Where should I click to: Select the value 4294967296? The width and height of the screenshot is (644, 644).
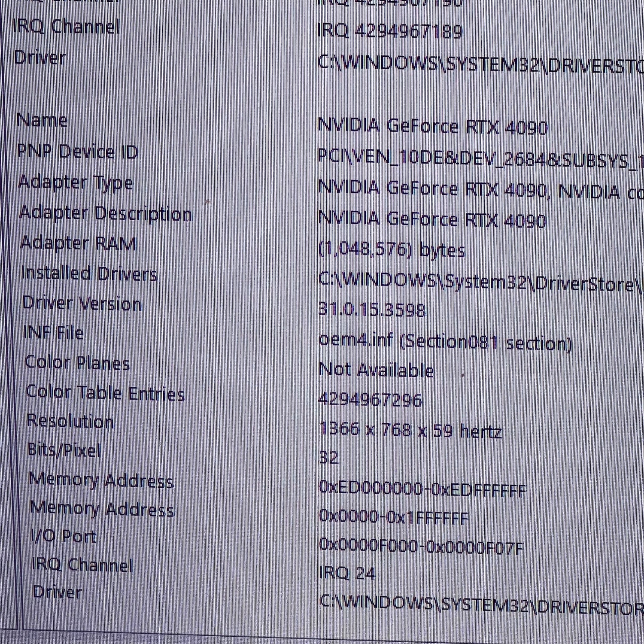371,400
